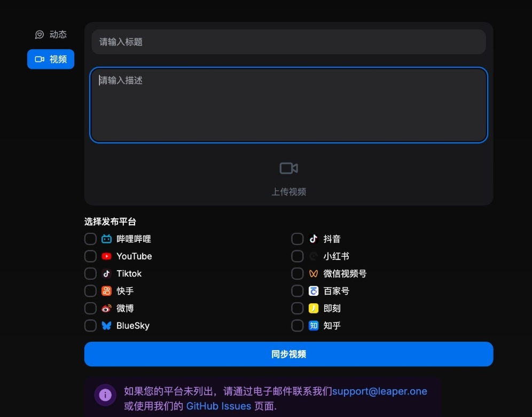Toggle the 微博 checkbox
Screen dimensions: 532x417
click(x=90, y=308)
